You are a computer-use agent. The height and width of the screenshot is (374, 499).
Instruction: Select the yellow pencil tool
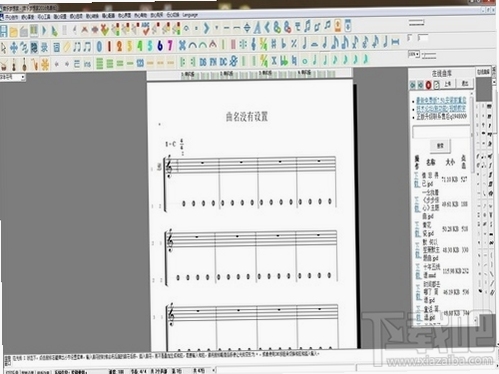click(67, 47)
